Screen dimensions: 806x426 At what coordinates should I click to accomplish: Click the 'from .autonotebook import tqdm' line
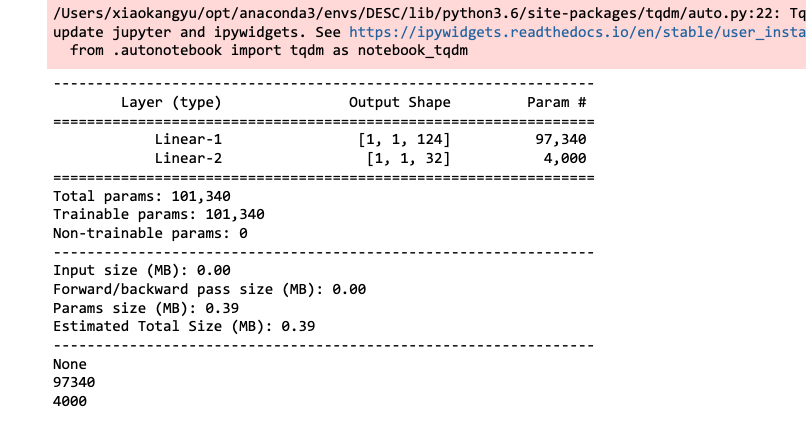click(265, 49)
